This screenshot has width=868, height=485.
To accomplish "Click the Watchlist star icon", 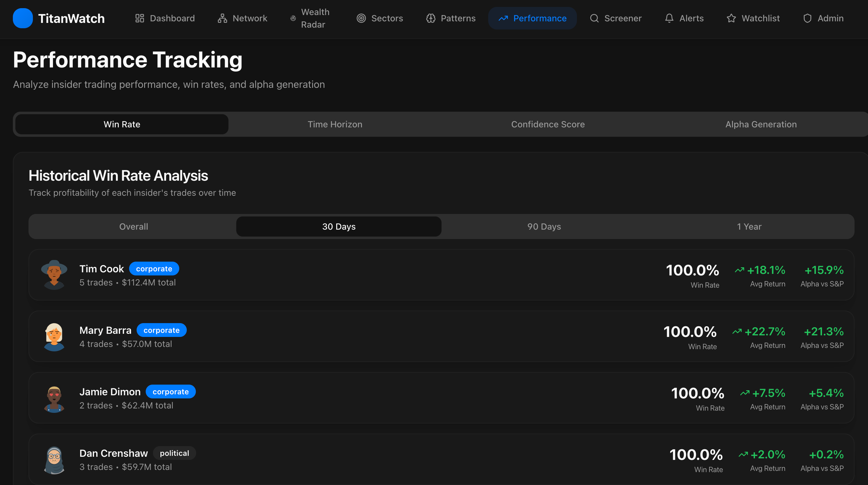I will click(731, 18).
